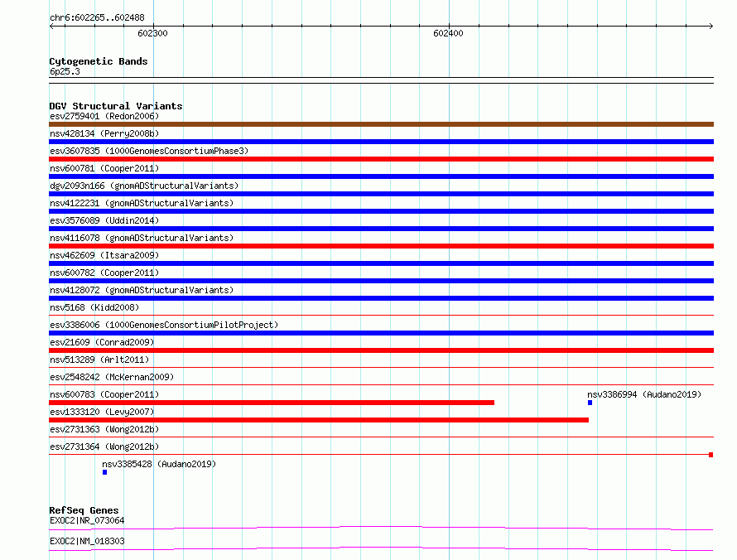Open esv21609 (Conrad2009) variant label

click(x=102, y=342)
